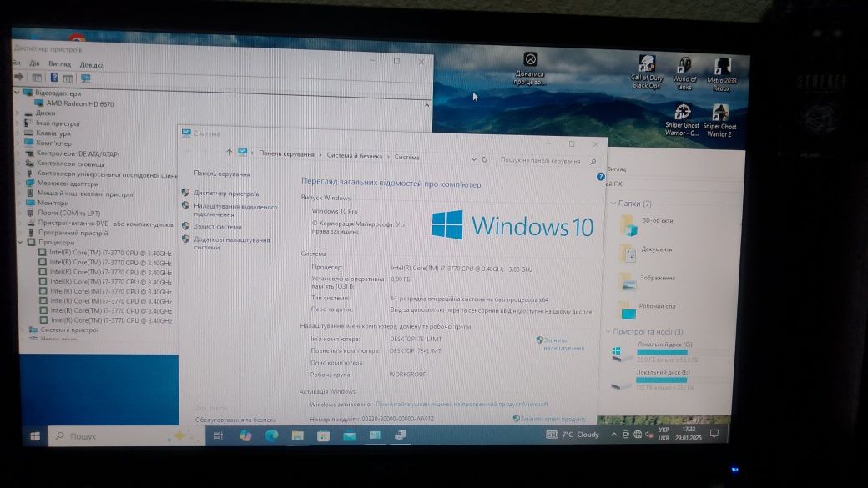Open the address bar history dropdown arrow
Viewport: 868px width, 488px height.
[x=474, y=159]
